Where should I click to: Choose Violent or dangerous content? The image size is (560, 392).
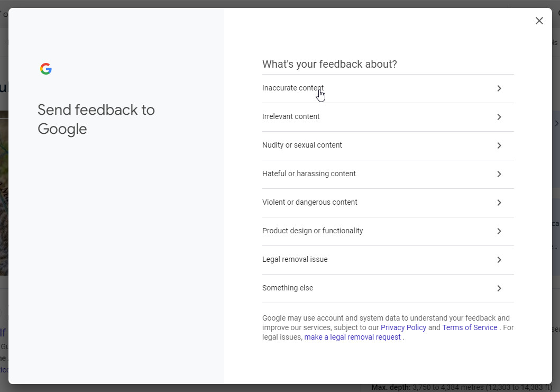pos(310,203)
